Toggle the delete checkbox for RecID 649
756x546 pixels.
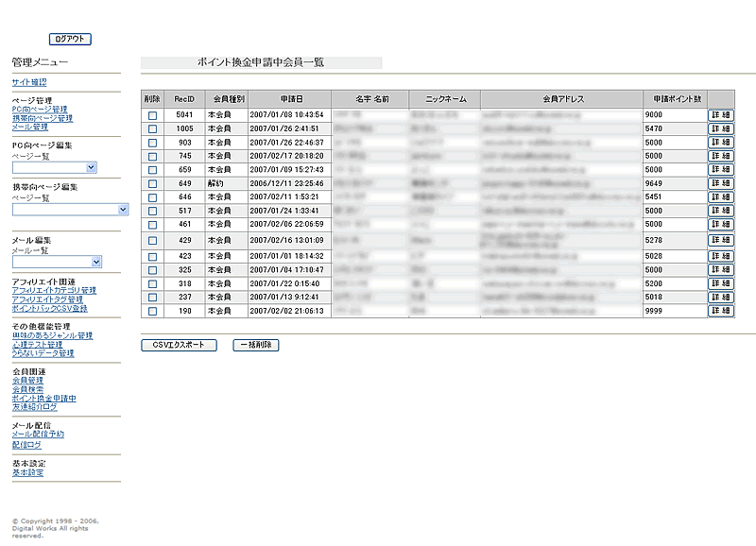(x=152, y=184)
